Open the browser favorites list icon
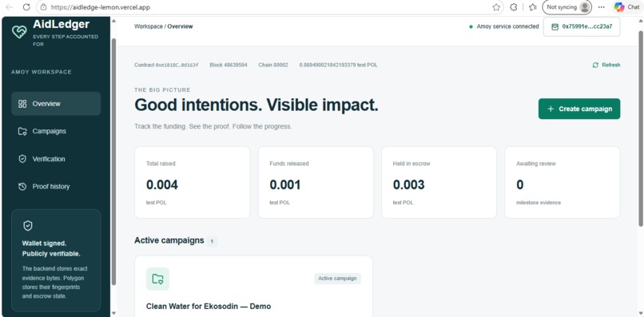 pyautogui.click(x=533, y=7)
